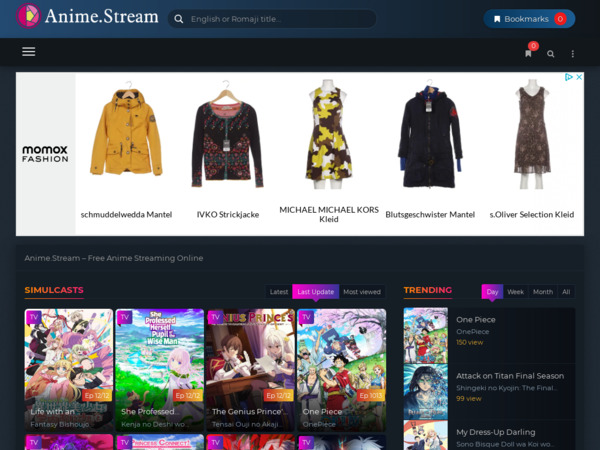Click the Shingeki no Kyojin: The Final subtitle

507,388
